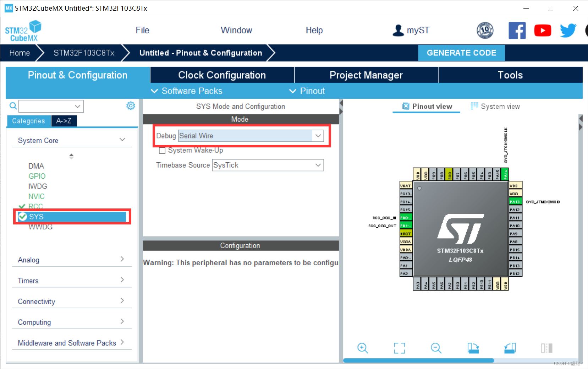
Task: Click the pinout horizontal scrollbar
Action: [x=419, y=360]
